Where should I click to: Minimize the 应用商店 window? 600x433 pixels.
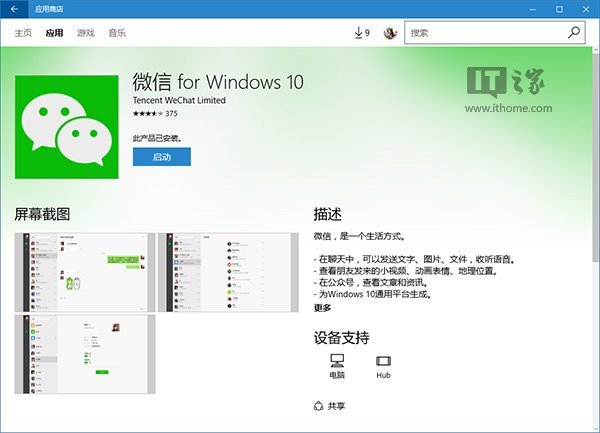(x=533, y=9)
